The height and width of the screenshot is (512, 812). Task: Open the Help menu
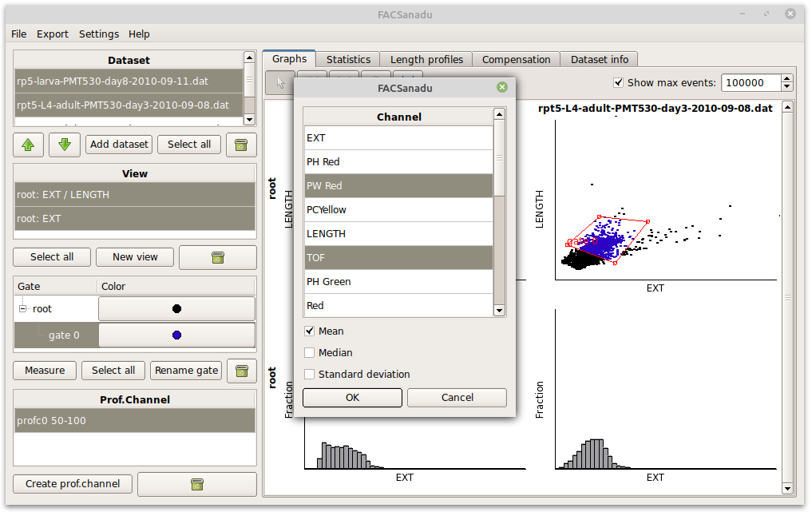(x=139, y=34)
